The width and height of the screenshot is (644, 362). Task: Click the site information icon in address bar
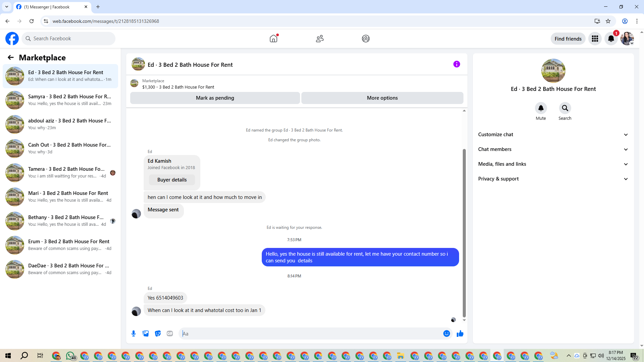click(x=46, y=21)
